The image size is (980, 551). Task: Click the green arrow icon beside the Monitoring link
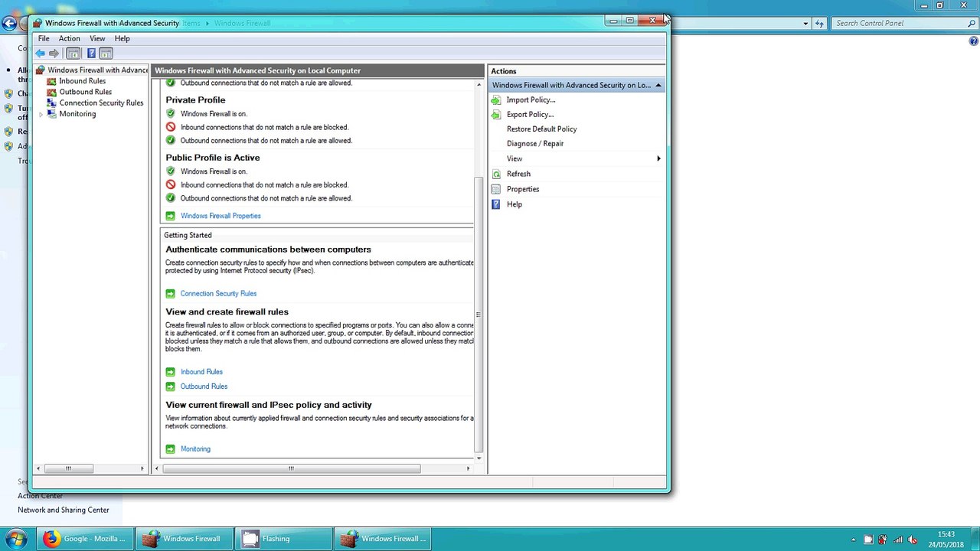[x=171, y=449]
